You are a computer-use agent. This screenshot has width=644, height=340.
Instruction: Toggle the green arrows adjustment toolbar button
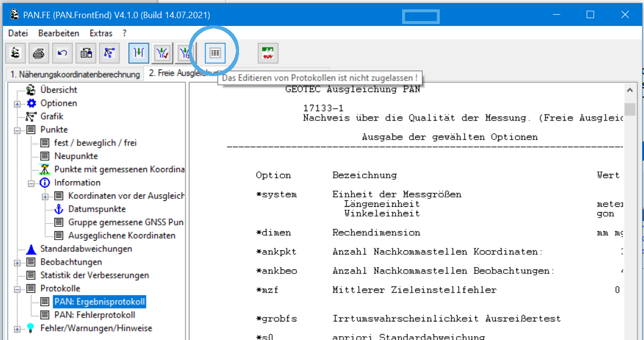(139, 53)
